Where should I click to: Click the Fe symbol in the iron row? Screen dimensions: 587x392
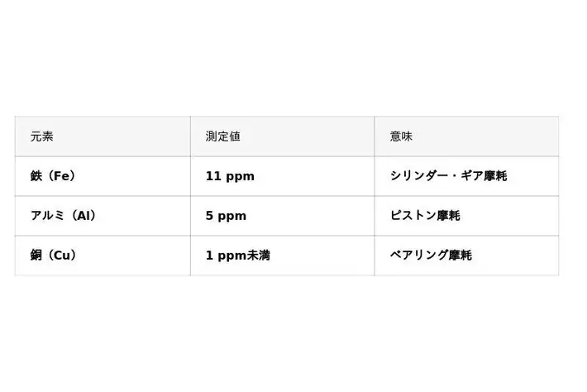tap(61, 176)
